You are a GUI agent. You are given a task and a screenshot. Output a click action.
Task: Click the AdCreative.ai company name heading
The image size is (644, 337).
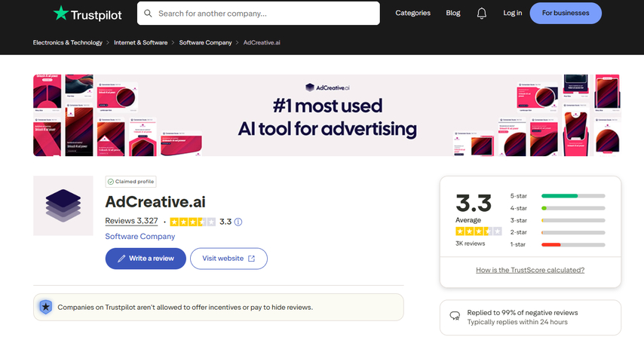coord(155,202)
